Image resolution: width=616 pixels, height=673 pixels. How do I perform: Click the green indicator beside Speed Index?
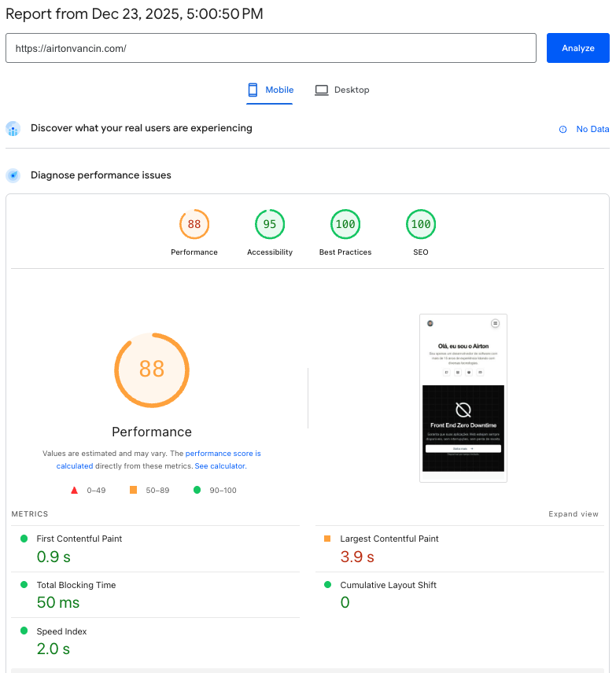[x=24, y=631]
